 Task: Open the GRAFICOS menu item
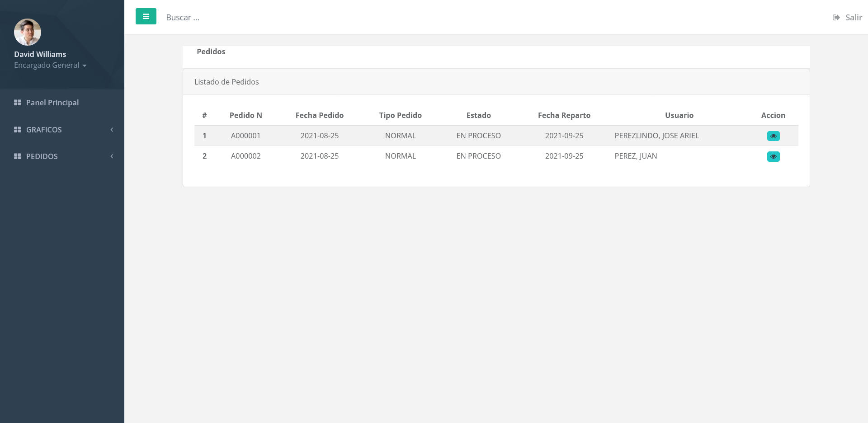[x=44, y=130]
